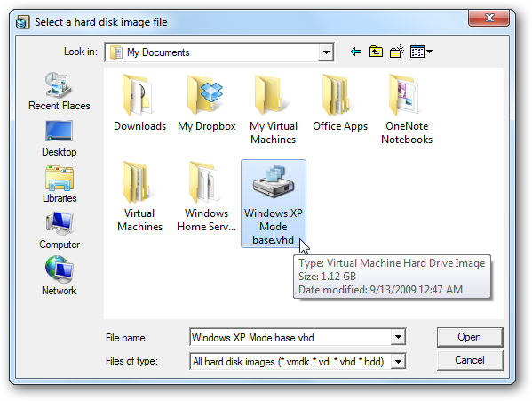Select the My Virtual Machines folder
Viewport: 532px width, 401px height.
click(x=274, y=109)
